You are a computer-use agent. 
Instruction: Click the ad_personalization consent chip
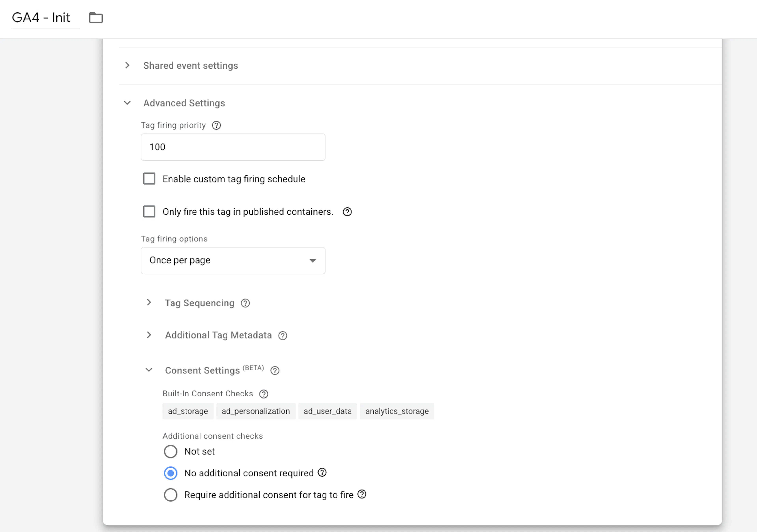pos(256,411)
